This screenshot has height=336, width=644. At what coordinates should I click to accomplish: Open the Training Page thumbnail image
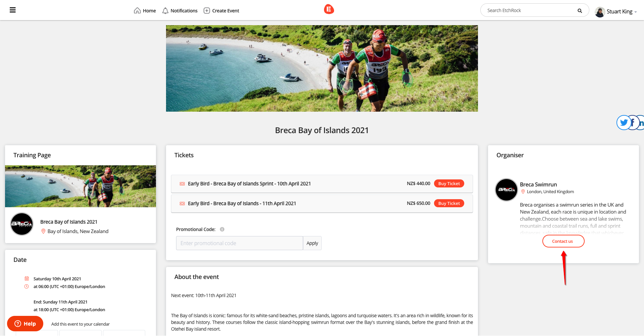[80, 186]
